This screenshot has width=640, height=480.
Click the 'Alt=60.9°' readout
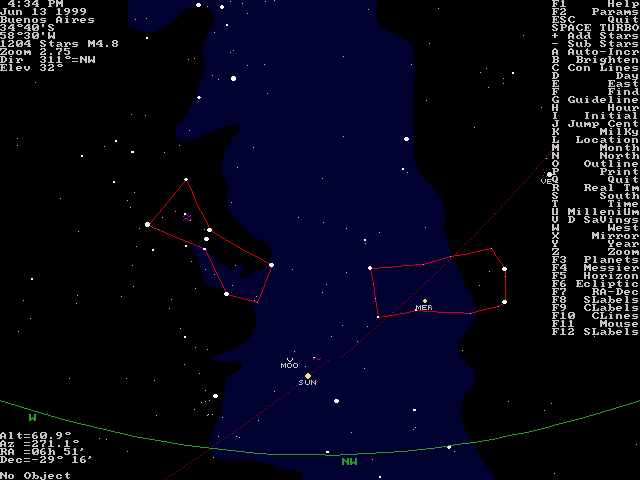[36, 435]
